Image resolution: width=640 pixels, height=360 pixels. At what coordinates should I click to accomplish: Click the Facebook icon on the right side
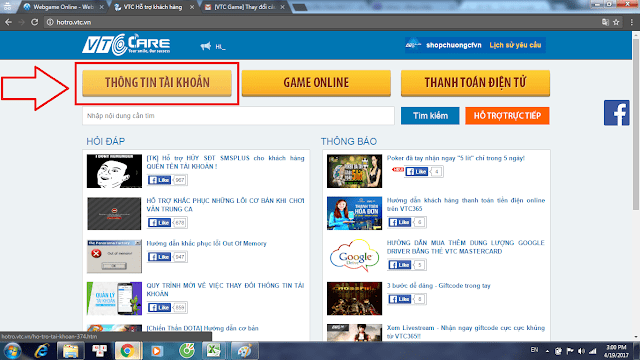tap(616, 113)
